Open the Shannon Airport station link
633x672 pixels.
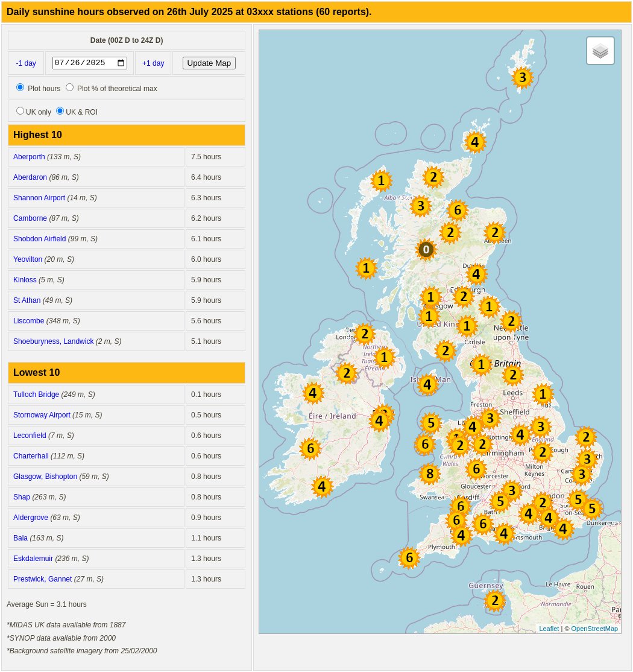pos(39,198)
